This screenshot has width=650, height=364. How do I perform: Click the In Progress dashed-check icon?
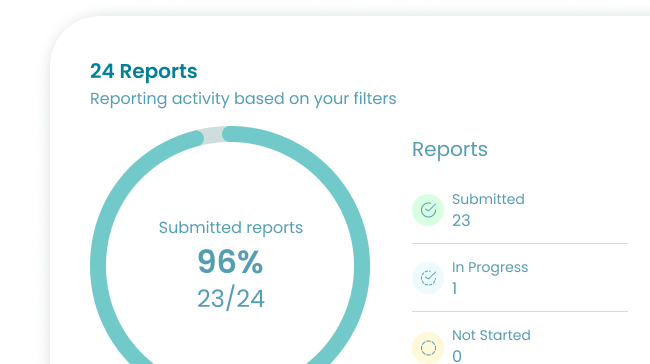pos(428,278)
